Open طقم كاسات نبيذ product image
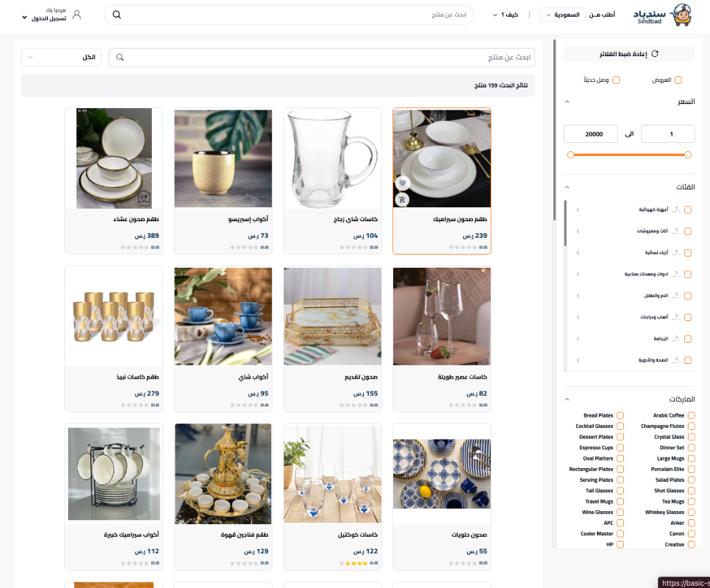Image resolution: width=710 pixels, height=588 pixels. click(114, 316)
